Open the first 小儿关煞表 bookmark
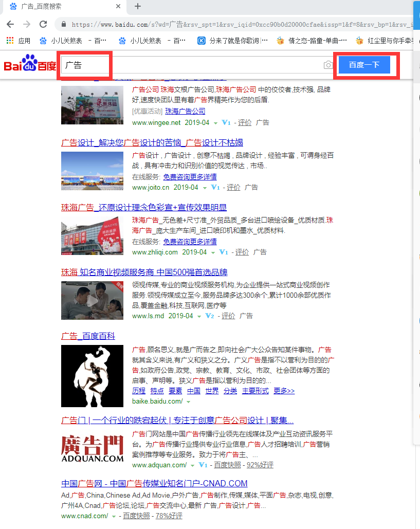420x529 pixels. pos(72,41)
